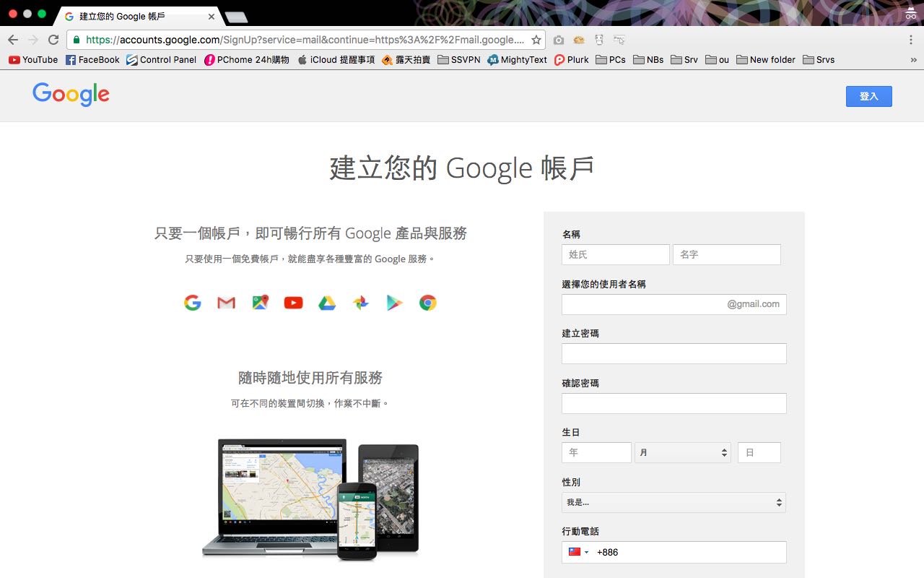This screenshot has height=578, width=924.
Task: Click the Google logo in header
Action: tap(71, 95)
